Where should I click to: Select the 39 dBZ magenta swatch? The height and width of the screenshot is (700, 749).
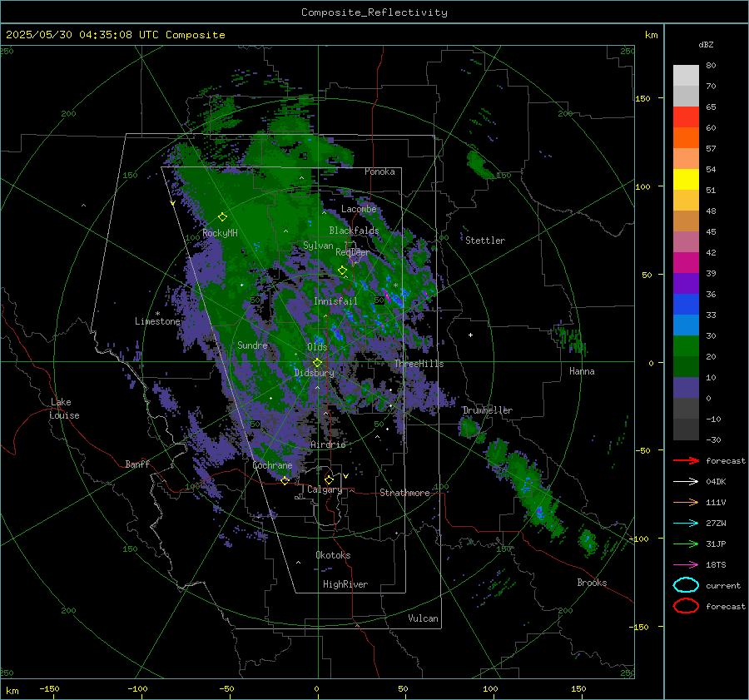[x=686, y=262]
